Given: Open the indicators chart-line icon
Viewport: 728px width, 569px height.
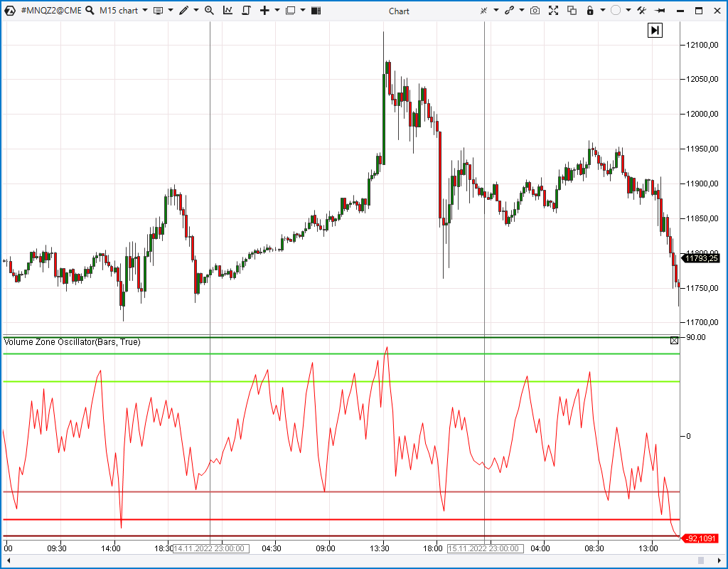Looking at the screenshot, I should coord(227,11).
